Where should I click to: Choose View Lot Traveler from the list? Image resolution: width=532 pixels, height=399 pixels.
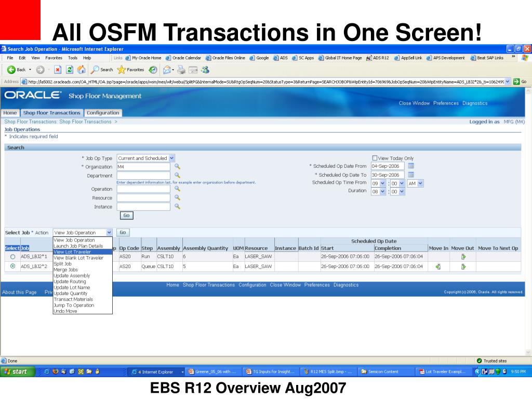pyautogui.click(x=83, y=252)
